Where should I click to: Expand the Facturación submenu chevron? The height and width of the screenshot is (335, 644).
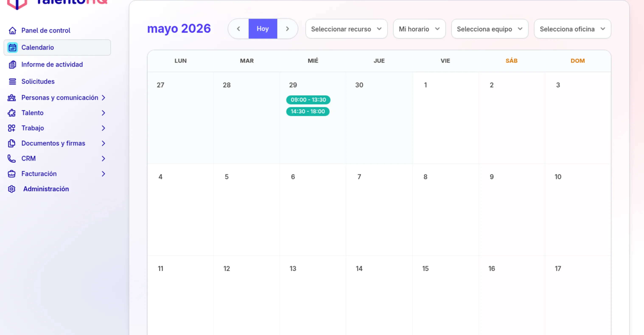point(103,174)
